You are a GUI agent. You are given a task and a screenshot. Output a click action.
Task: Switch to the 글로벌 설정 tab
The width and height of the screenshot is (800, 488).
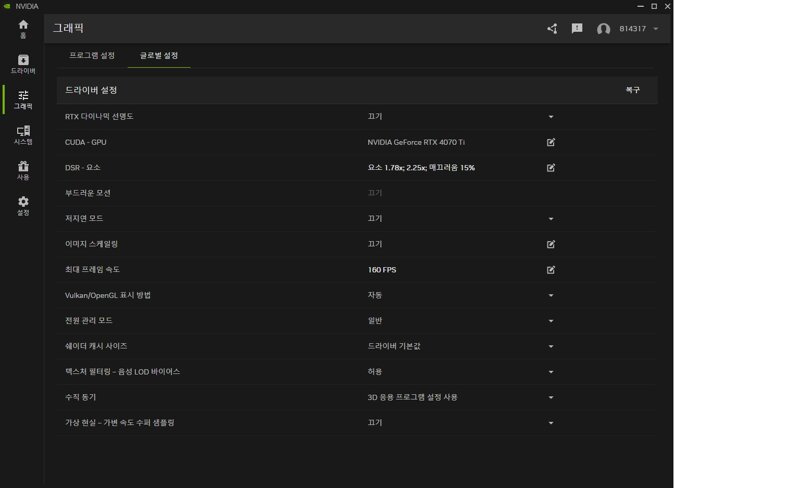click(x=159, y=55)
